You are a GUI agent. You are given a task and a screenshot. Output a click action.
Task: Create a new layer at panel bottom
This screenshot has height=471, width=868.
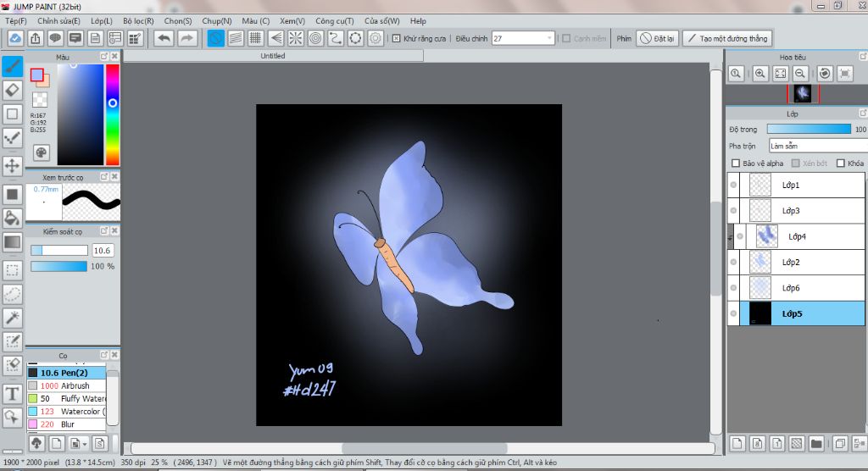click(737, 443)
